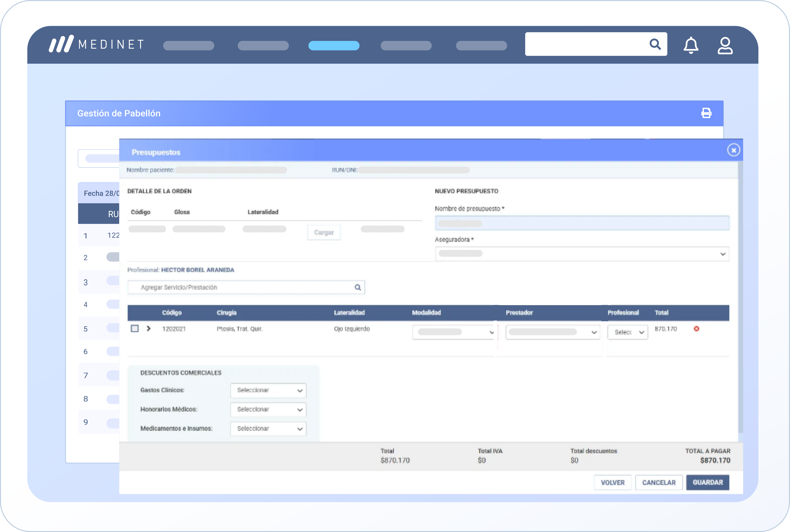Click the CANCELAR button

[x=659, y=482]
